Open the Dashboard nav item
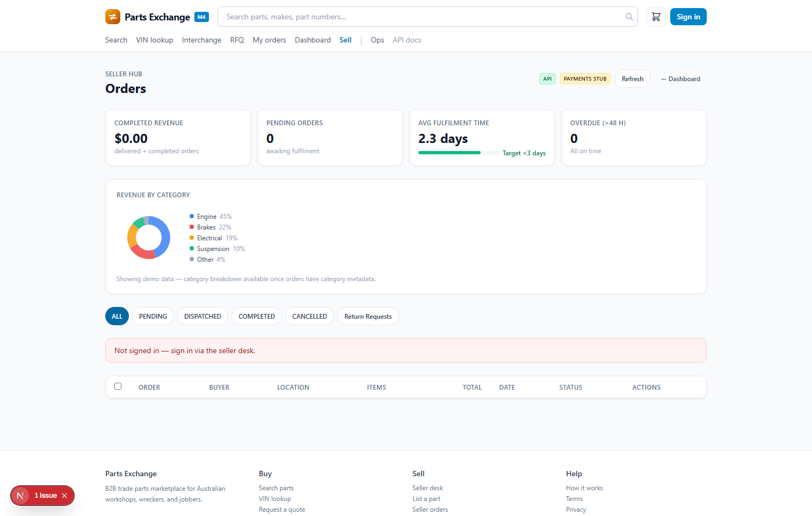 (313, 40)
